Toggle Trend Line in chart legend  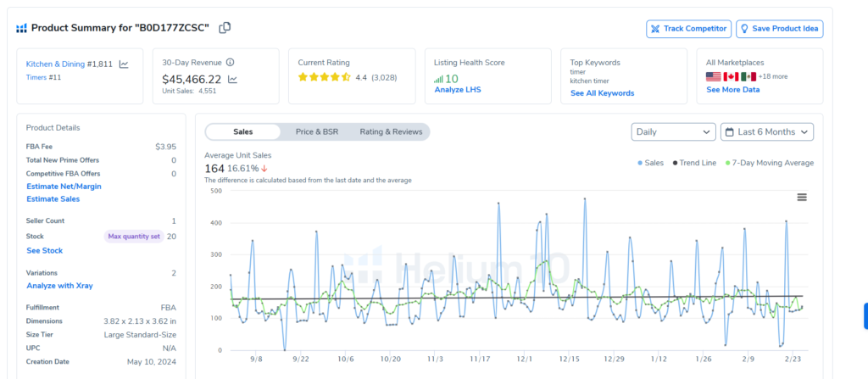[x=694, y=163]
